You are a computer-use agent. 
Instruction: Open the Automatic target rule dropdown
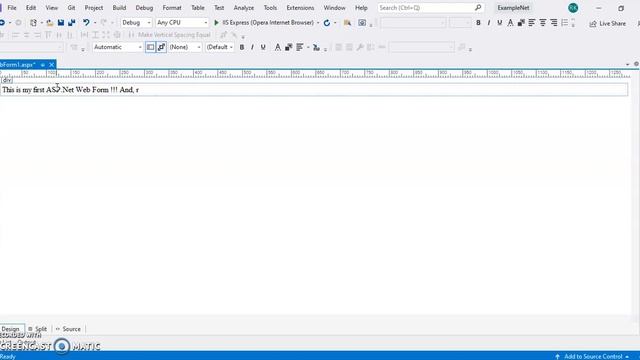click(x=118, y=47)
